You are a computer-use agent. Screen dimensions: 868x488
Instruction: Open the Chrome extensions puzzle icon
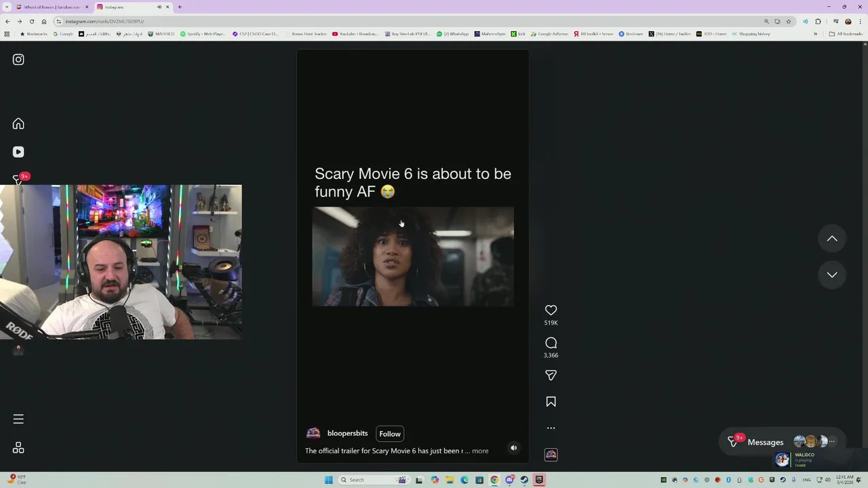tap(818, 21)
